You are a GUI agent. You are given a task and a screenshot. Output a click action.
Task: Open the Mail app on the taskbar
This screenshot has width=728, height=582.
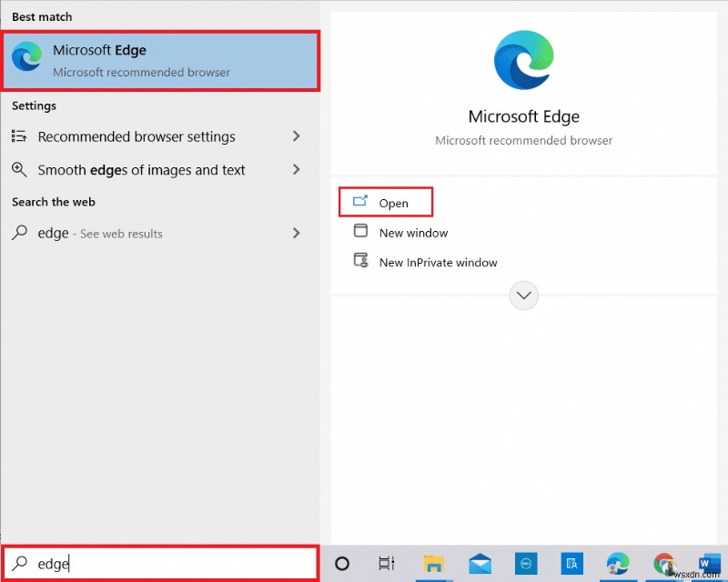point(480,564)
